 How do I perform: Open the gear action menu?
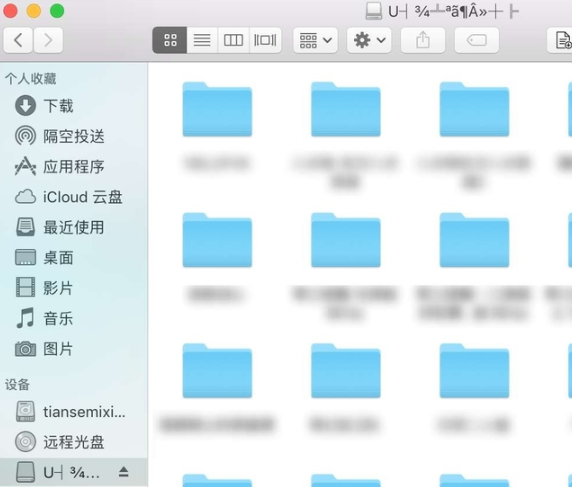pos(369,40)
